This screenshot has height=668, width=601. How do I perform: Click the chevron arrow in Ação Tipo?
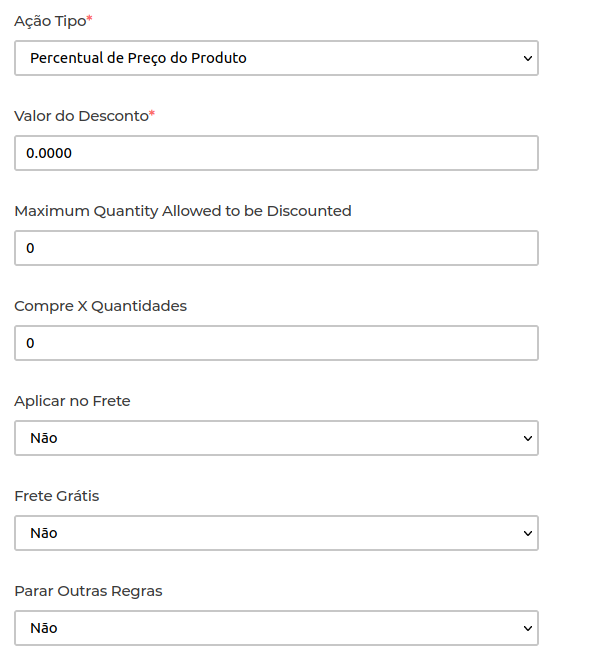coord(528,58)
